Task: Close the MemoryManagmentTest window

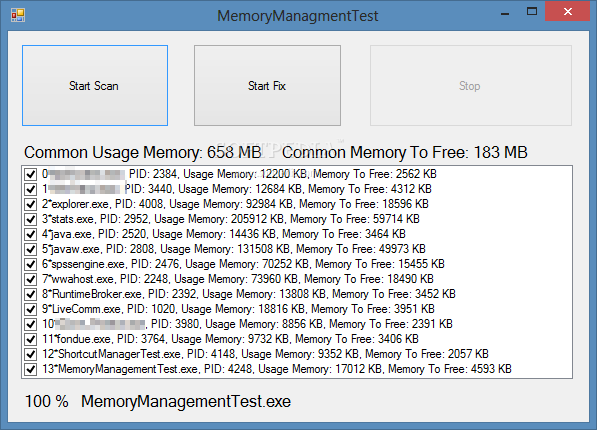Action: tap(567, 11)
